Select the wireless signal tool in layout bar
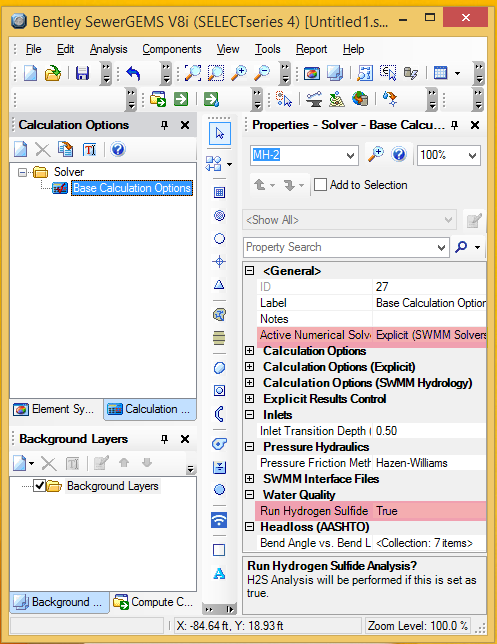The height and width of the screenshot is (644, 497). (x=219, y=520)
